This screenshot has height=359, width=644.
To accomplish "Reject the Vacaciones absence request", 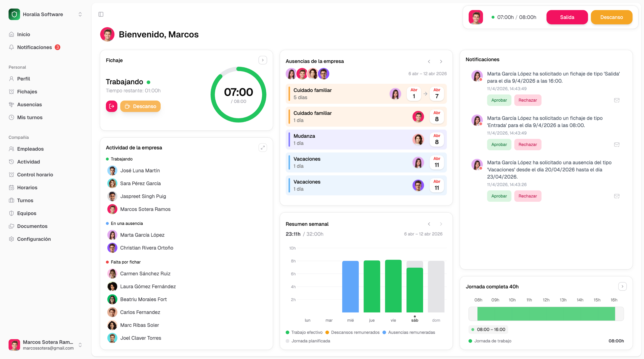I will (x=528, y=196).
